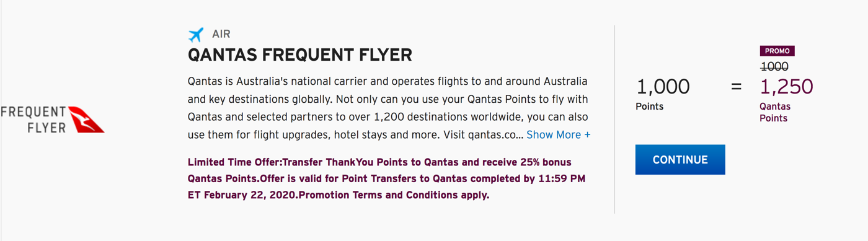Click the blue CONTINUE button

(680, 160)
